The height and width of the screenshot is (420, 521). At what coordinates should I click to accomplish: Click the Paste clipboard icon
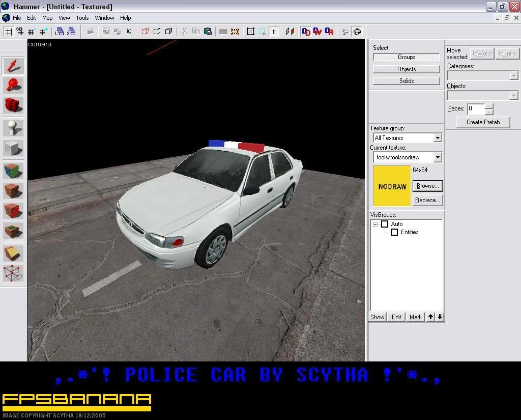pyautogui.click(x=208, y=32)
